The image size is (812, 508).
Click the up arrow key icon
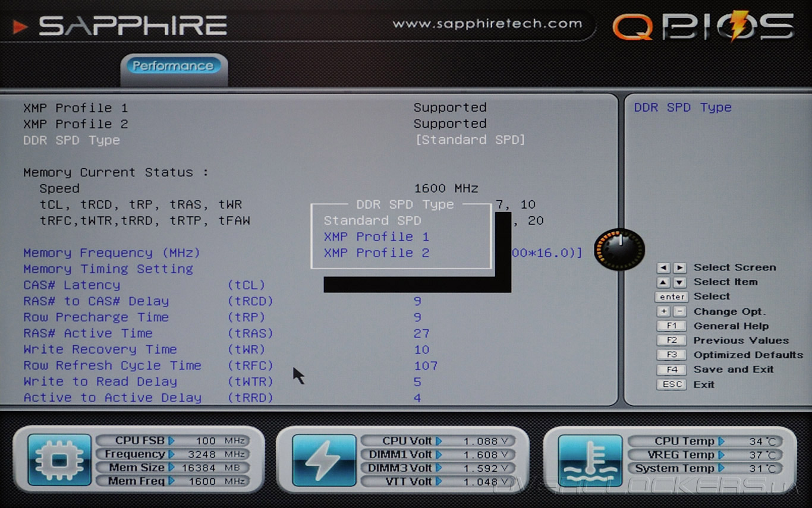663,283
